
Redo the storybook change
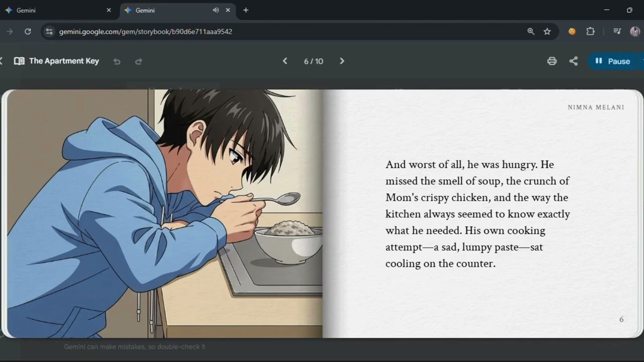tap(138, 61)
